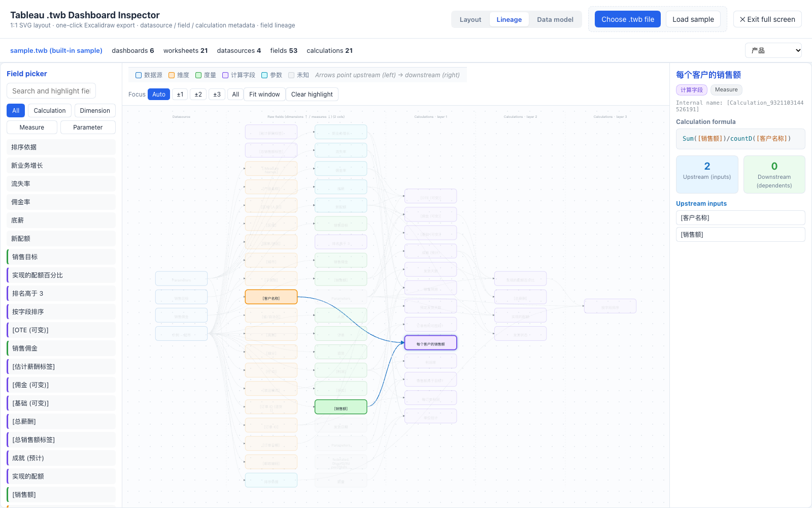Toggle the 数据源 legend checkbox

coord(139,75)
